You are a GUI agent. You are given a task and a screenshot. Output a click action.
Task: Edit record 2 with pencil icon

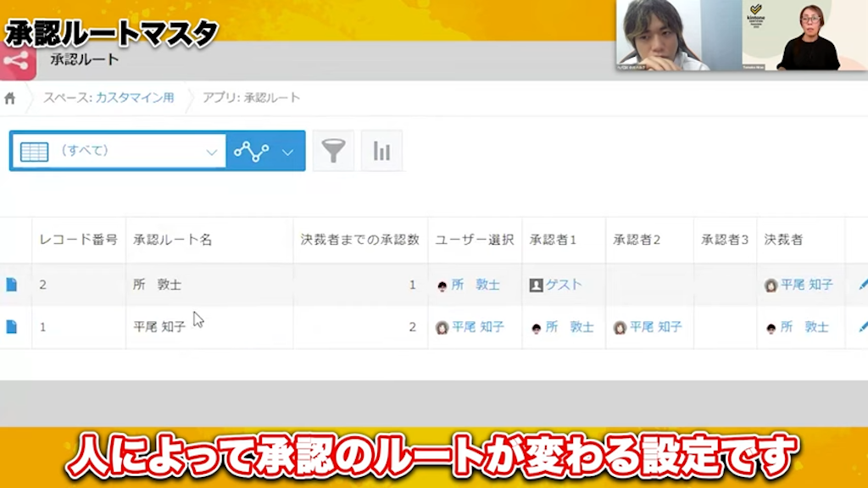click(862, 285)
